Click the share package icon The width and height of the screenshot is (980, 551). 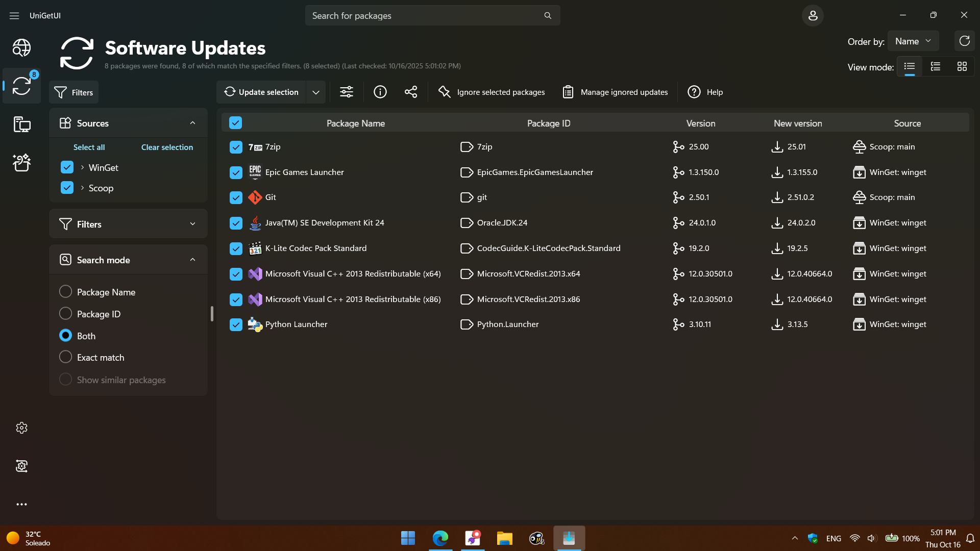pyautogui.click(x=410, y=92)
